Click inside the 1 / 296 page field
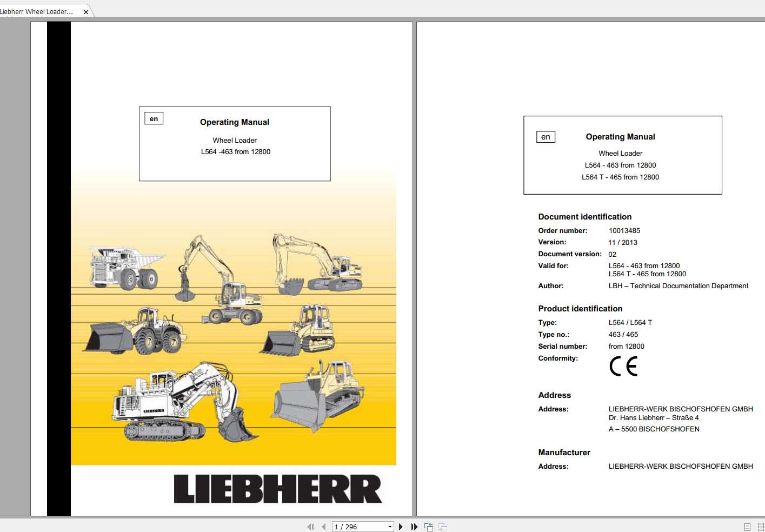The height and width of the screenshot is (532, 765). pyautogui.click(x=357, y=526)
